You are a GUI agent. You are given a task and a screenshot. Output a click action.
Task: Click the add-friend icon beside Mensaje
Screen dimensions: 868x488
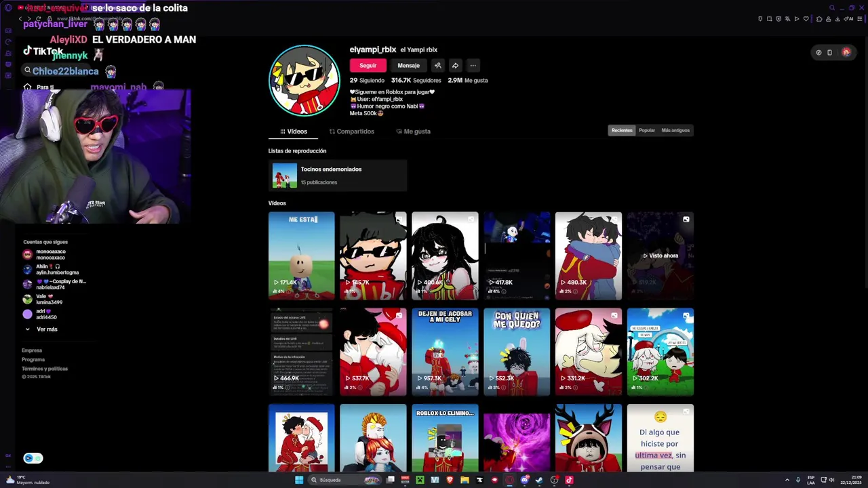pos(438,66)
